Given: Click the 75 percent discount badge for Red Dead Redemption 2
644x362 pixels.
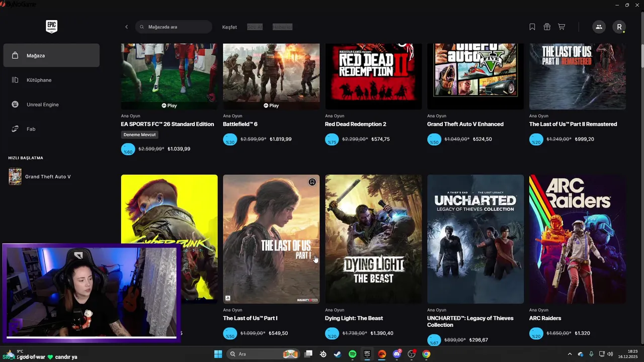Looking at the screenshot, I should [x=332, y=139].
